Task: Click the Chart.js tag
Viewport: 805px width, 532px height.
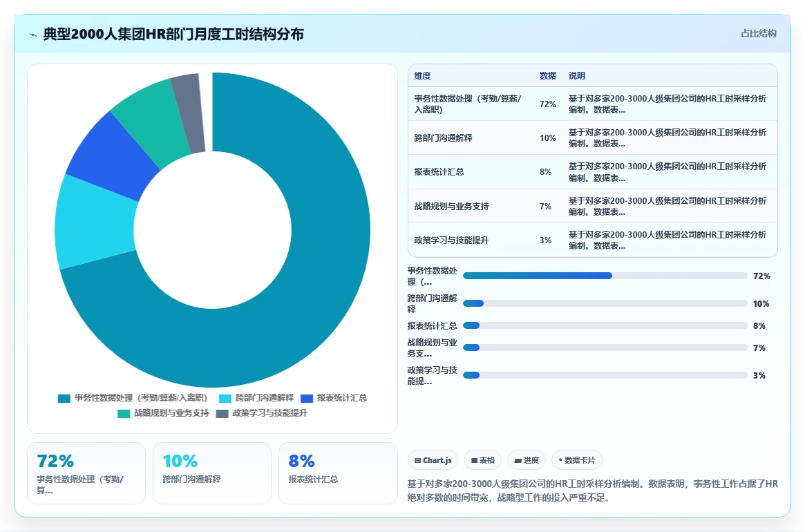Action: (x=433, y=460)
